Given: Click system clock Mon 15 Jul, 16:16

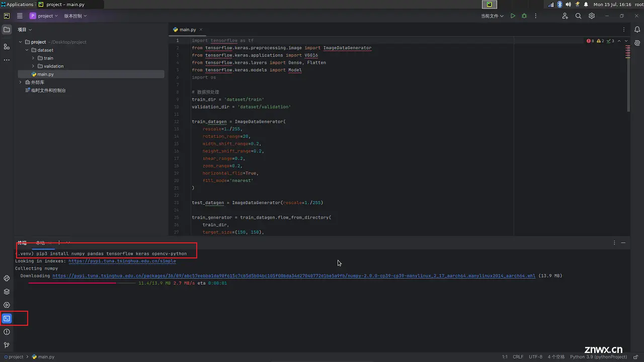Looking at the screenshot, I should click(x=612, y=5).
